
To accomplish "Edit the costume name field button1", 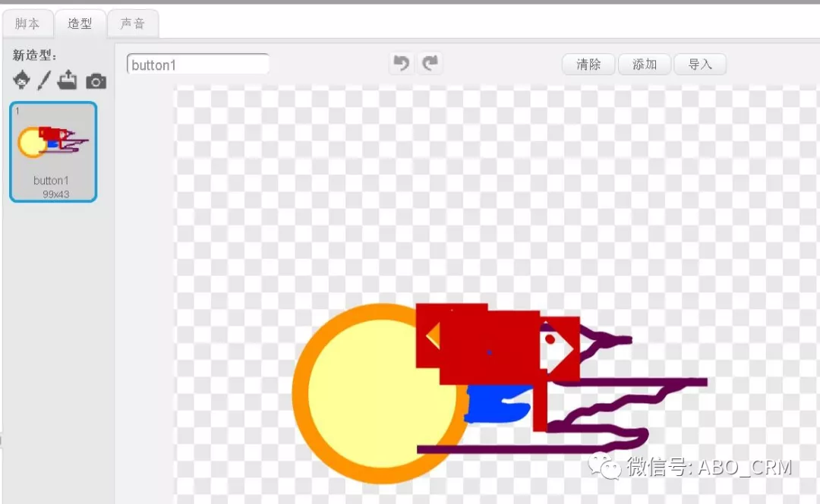I will click(x=197, y=65).
